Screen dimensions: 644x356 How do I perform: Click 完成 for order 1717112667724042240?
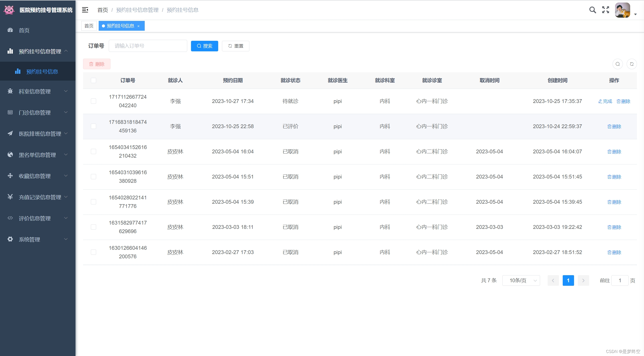pos(605,101)
